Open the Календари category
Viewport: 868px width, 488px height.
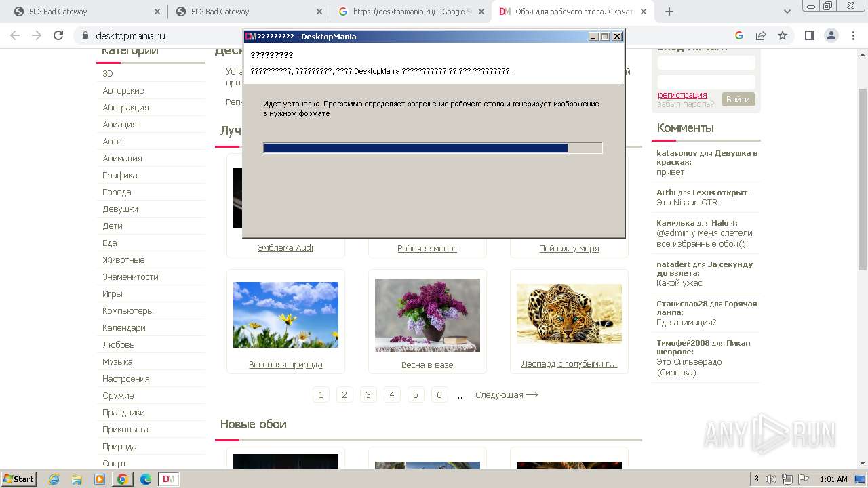(124, 327)
